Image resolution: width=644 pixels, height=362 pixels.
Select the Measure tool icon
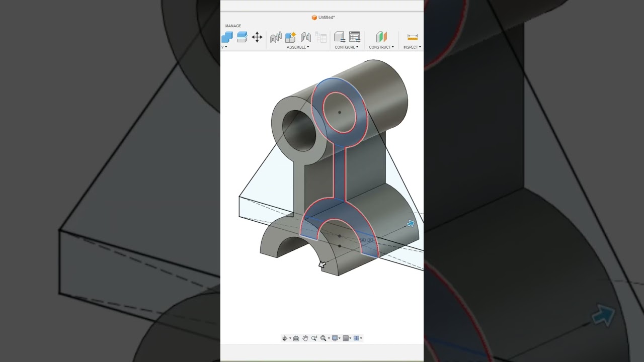pyautogui.click(x=413, y=37)
